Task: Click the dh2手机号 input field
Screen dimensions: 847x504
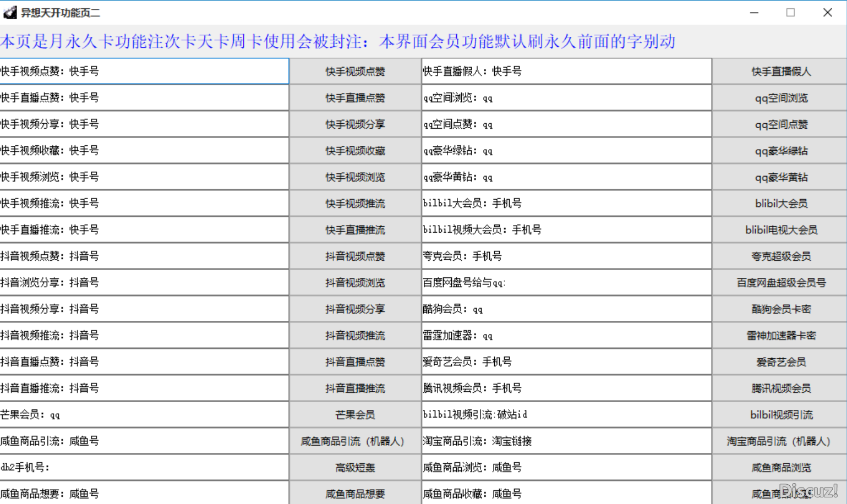Action: 144,468
